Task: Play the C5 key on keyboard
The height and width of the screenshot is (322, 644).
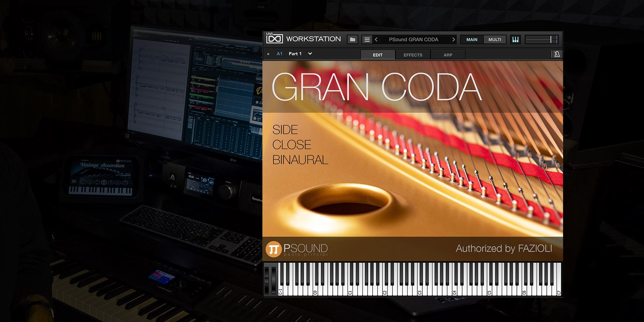Action: coord(489,291)
